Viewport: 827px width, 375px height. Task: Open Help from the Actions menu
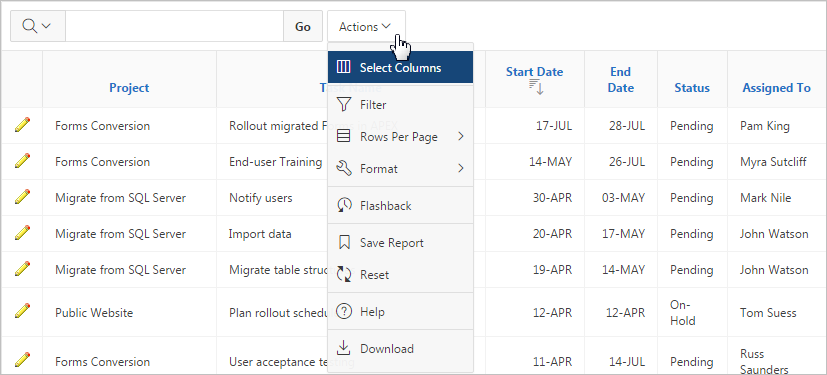(400, 312)
